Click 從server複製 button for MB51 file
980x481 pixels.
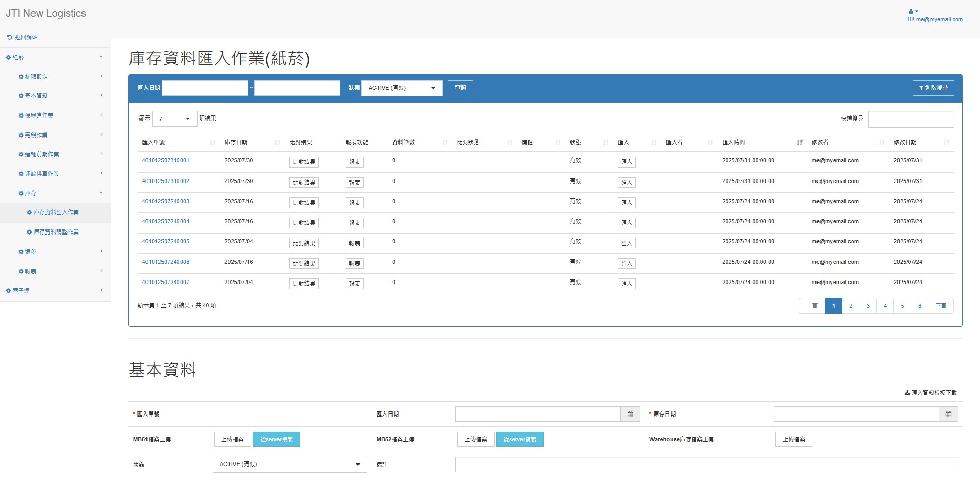point(276,439)
